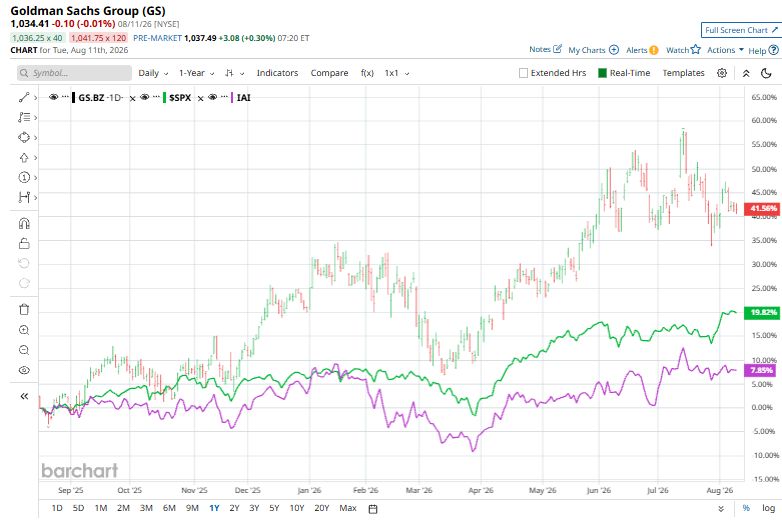Expand the 1-Year period dropdown
The image size is (782, 522).
click(196, 73)
